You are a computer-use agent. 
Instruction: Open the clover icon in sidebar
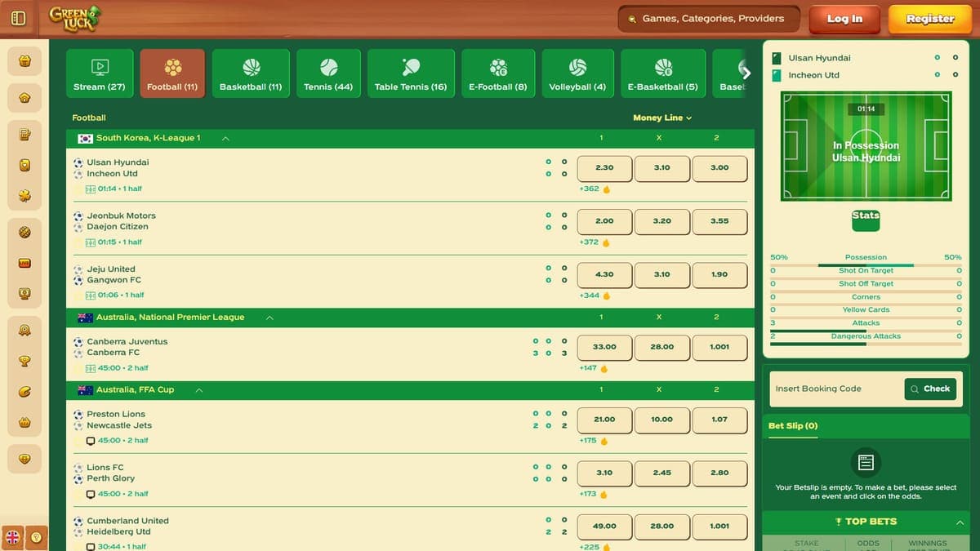click(x=24, y=196)
